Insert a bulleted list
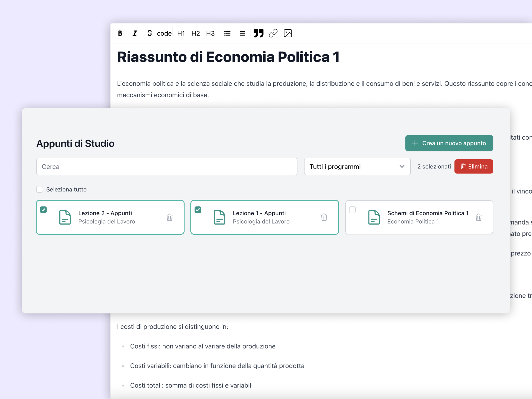 tap(227, 33)
